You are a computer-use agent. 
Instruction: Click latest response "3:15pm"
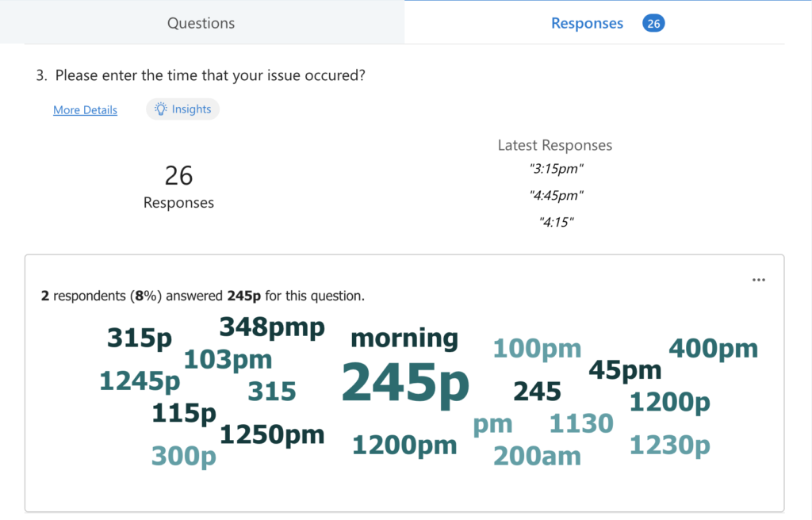pyautogui.click(x=555, y=168)
